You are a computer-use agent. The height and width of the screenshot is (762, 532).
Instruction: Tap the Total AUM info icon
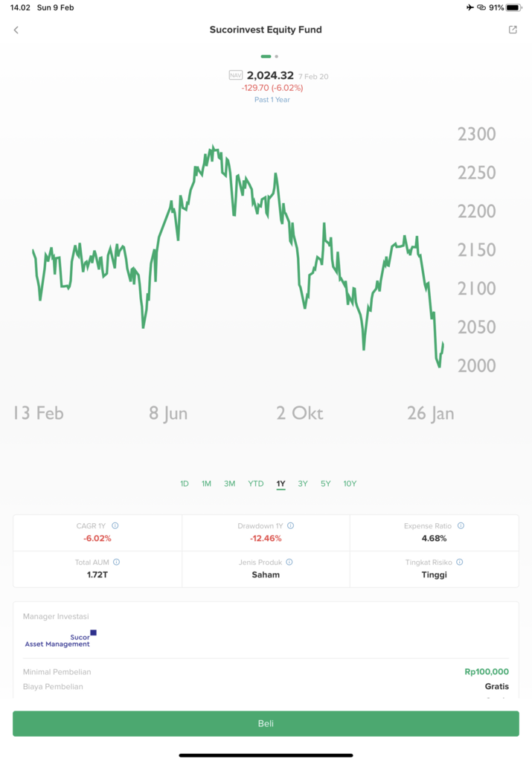coord(117,562)
